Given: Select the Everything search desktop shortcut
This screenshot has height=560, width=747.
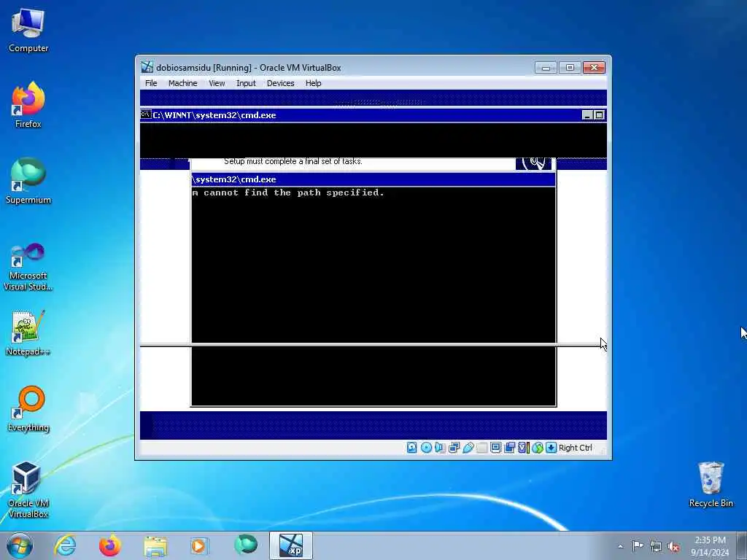Looking at the screenshot, I should point(28,408).
